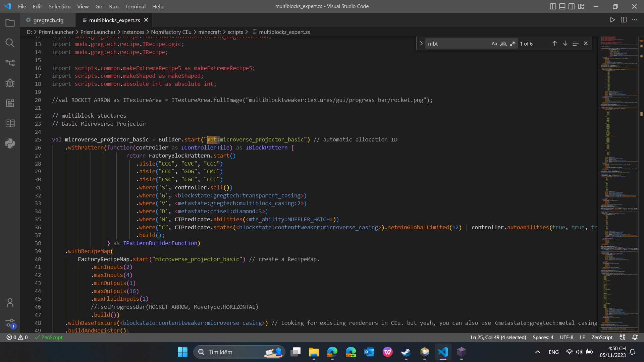Screen dimensions: 644x362
Task: Run the current file with the play button
Action: pyautogui.click(x=612, y=20)
